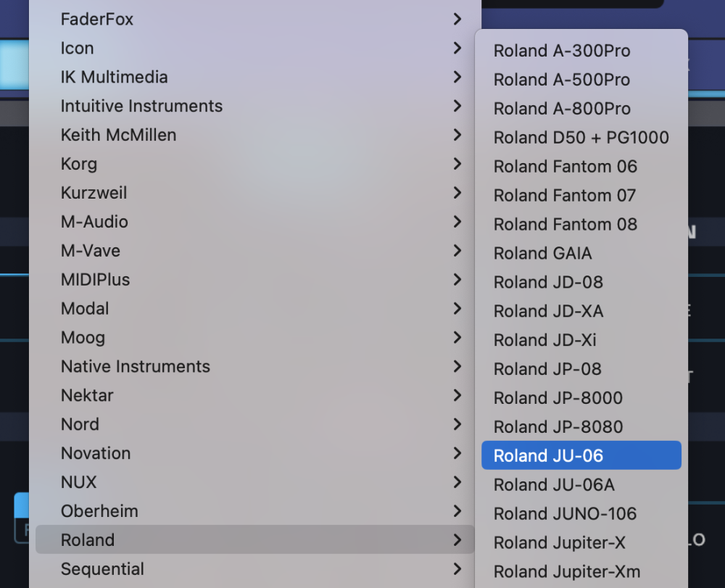
Task: Choose Roland D50 + PG1000
Action: click(581, 138)
